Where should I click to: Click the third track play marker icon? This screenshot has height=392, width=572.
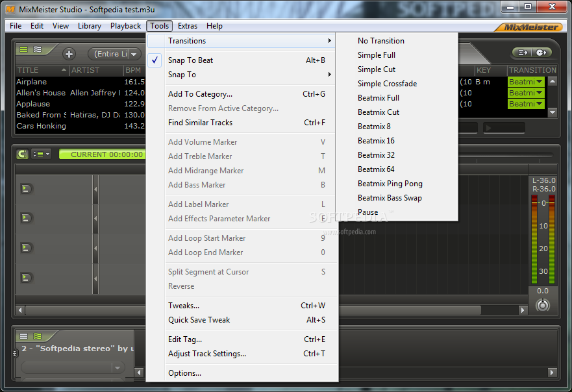[x=26, y=248]
